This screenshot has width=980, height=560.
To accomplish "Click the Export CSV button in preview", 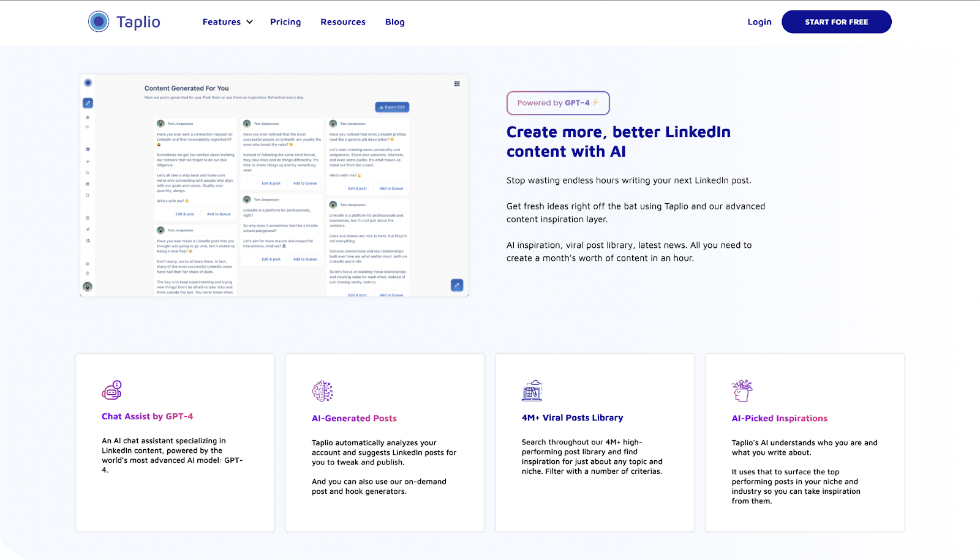I will pyautogui.click(x=392, y=107).
